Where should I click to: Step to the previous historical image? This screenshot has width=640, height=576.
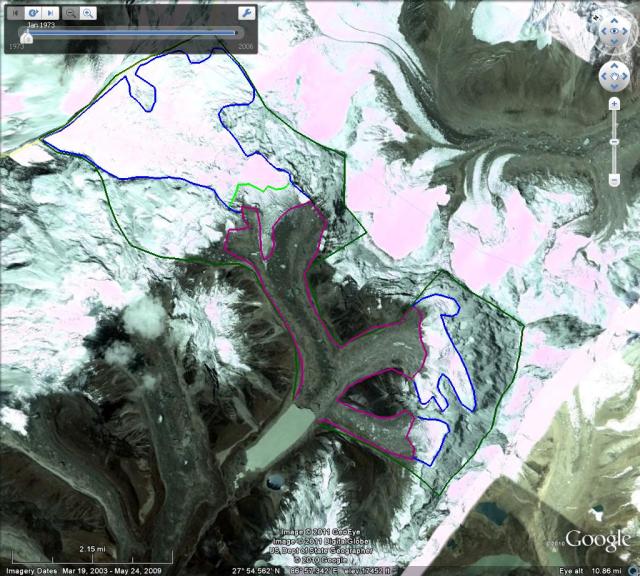[x=15, y=14]
